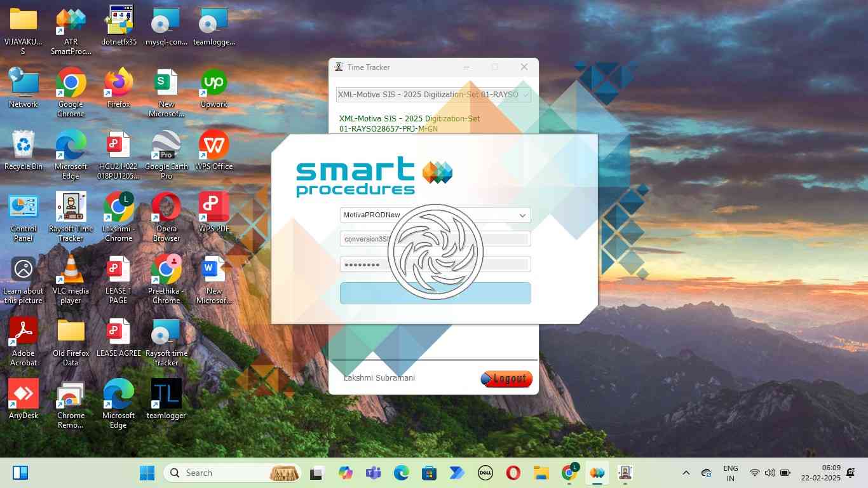Switch to SmartProcedures taskbar icon

pos(597,473)
